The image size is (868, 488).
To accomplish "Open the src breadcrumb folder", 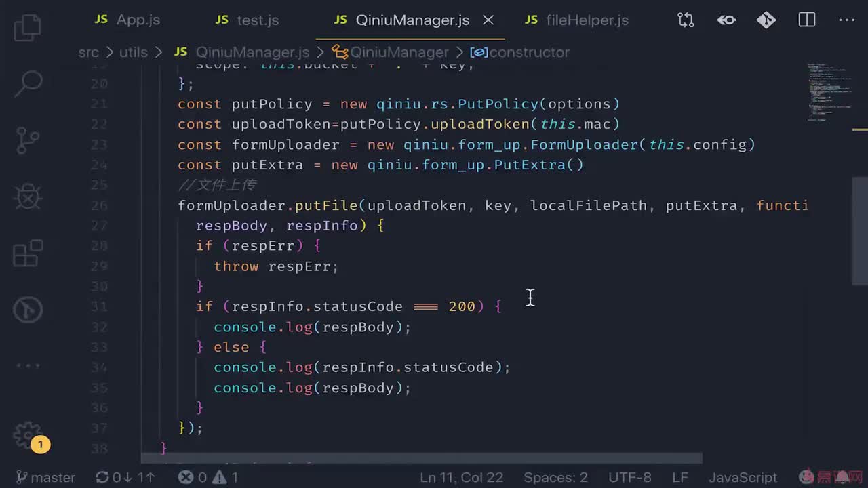I will pos(88,52).
